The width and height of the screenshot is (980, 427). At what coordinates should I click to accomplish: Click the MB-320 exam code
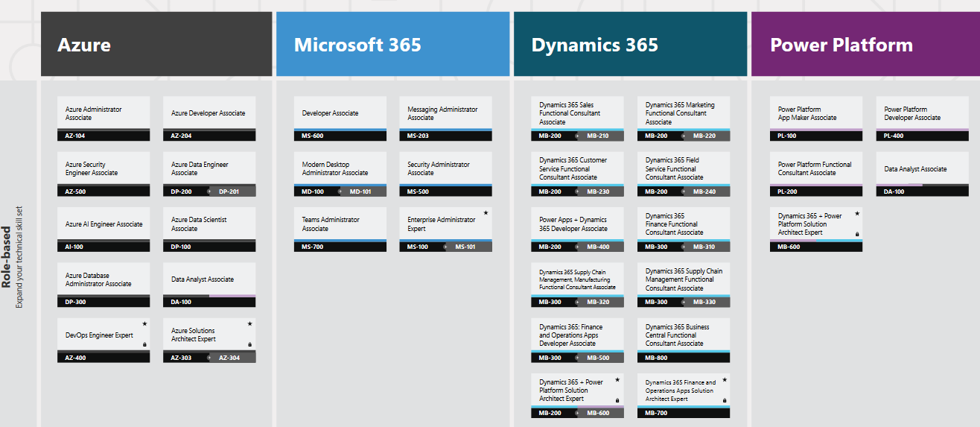tap(597, 303)
